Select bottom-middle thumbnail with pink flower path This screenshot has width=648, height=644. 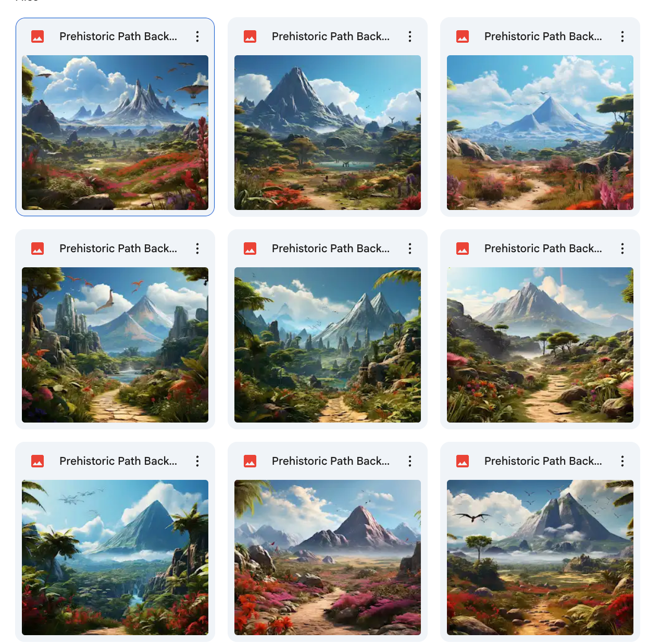328,558
